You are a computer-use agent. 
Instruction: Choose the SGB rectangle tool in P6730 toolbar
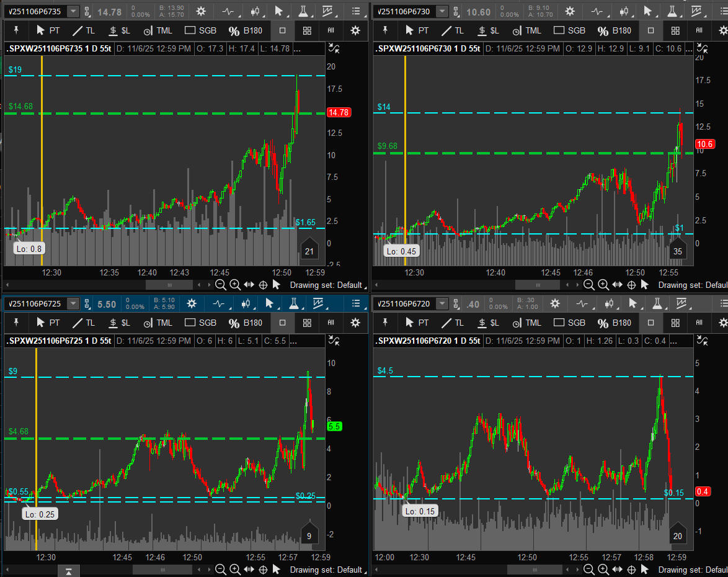click(569, 30)
